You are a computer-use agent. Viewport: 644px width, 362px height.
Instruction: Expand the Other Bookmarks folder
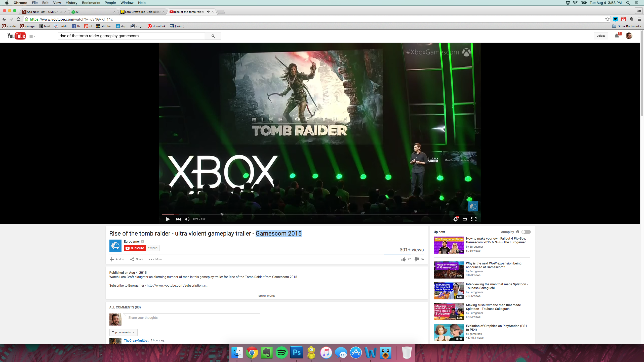627,26
